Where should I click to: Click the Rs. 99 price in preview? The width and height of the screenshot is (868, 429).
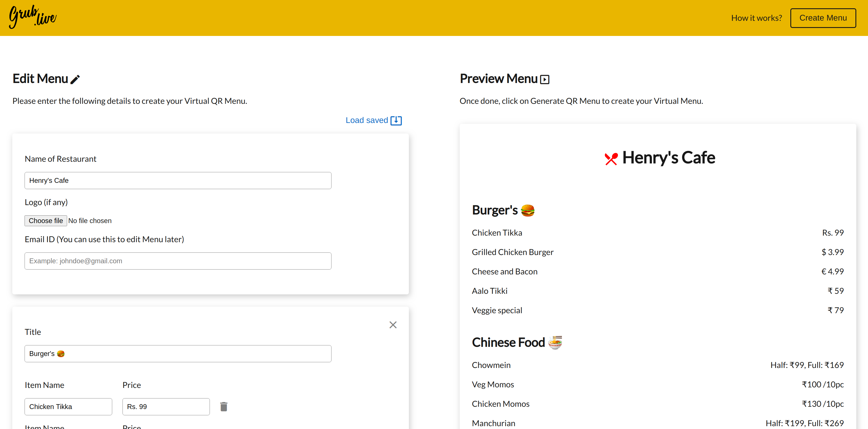point(833,233)
